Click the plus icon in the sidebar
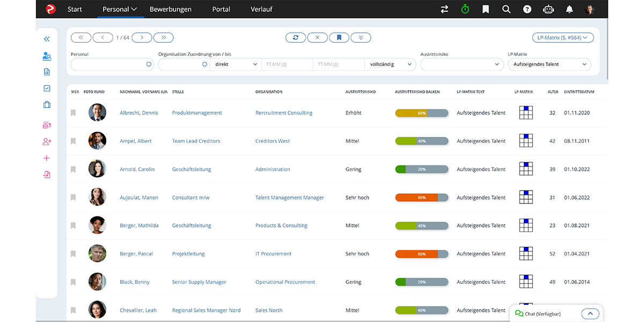This screenshot has width=644, height=322. (x=47, y=158)
